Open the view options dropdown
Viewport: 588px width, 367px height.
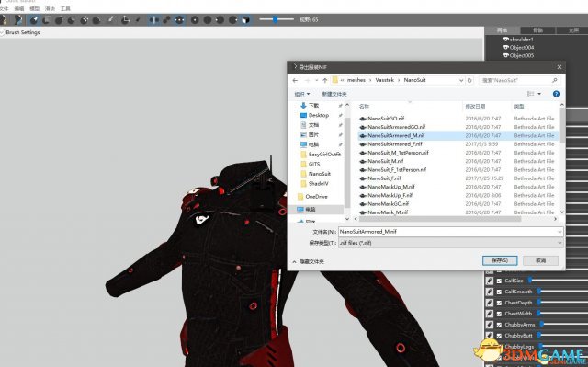539,94
